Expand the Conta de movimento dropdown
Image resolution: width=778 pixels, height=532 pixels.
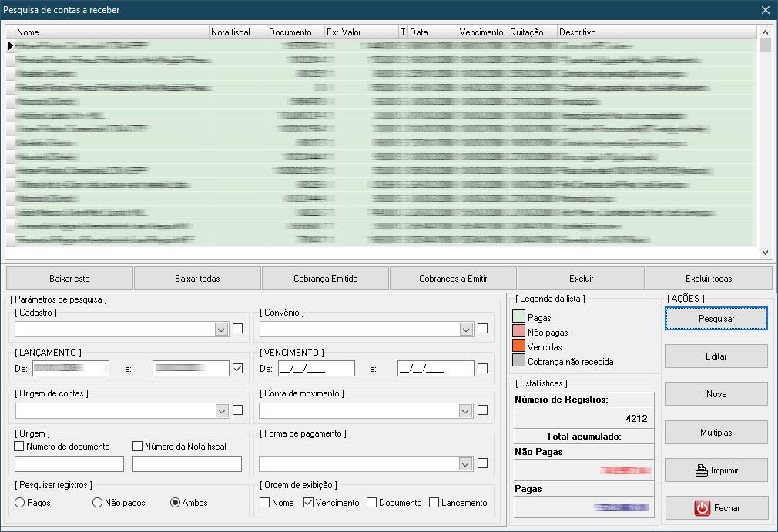[x=465, y=410]
